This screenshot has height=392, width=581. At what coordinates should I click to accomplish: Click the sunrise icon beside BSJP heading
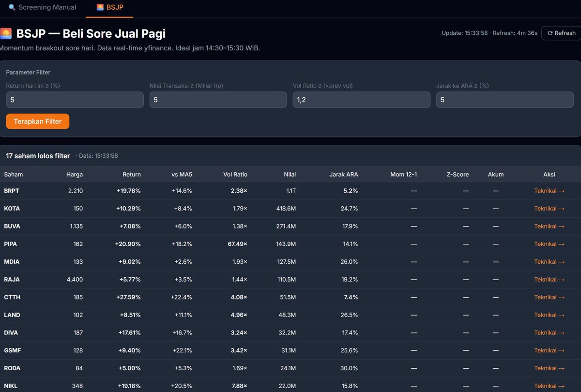[x=6, y=33]
